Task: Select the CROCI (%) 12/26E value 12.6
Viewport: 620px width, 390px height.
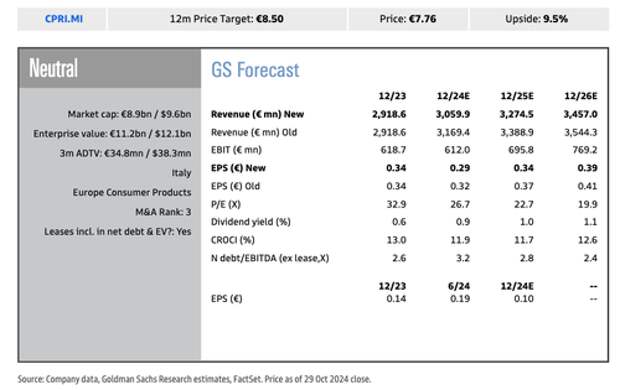Action: click(587, 240)
